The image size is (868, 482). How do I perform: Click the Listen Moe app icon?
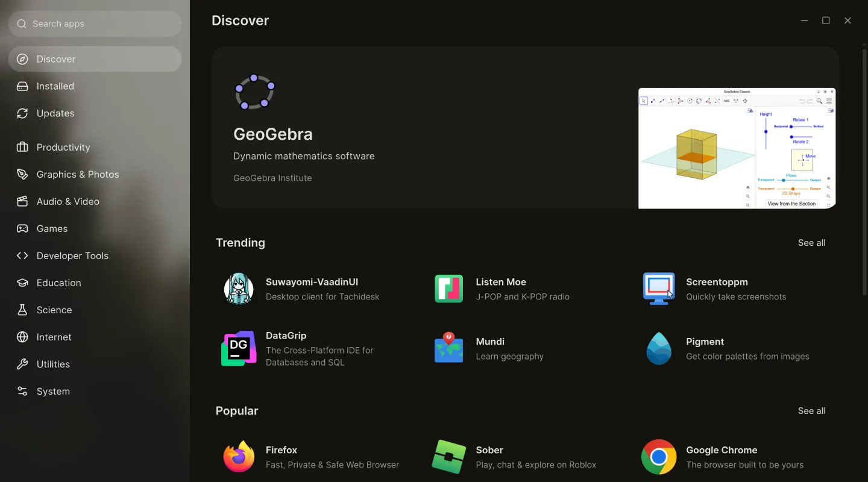(x=449, y=289)
